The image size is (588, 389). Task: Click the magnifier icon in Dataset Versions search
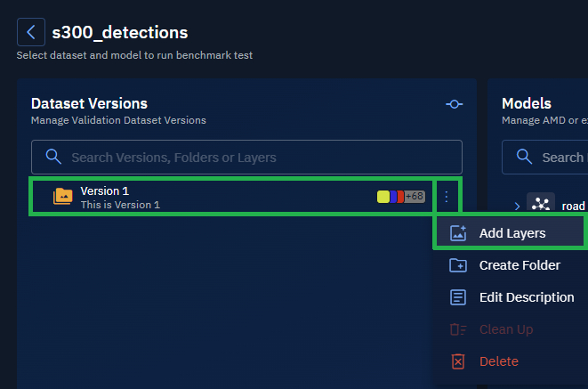(53, 158)
